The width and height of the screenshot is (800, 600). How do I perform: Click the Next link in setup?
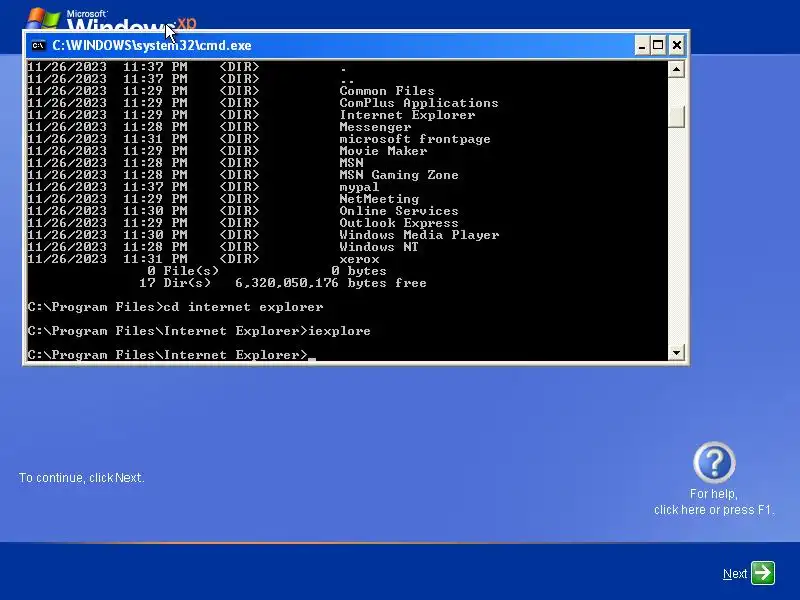tap(735, 574)
